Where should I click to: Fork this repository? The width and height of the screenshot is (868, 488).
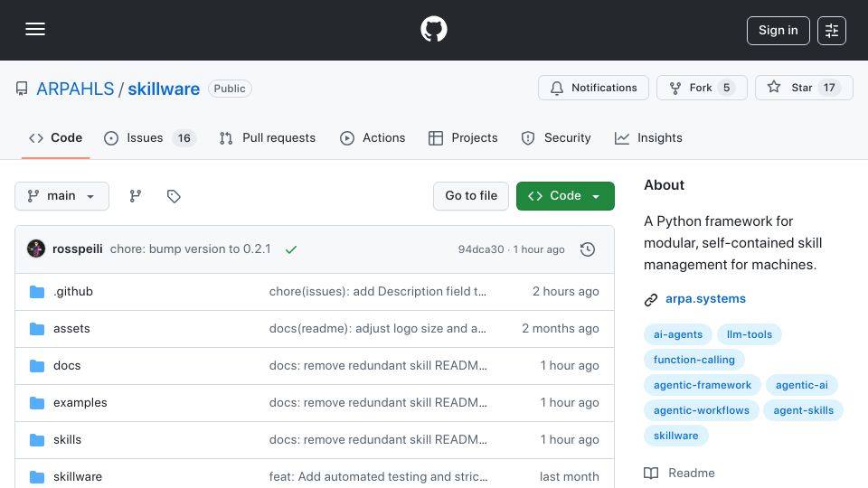point(702,88)
